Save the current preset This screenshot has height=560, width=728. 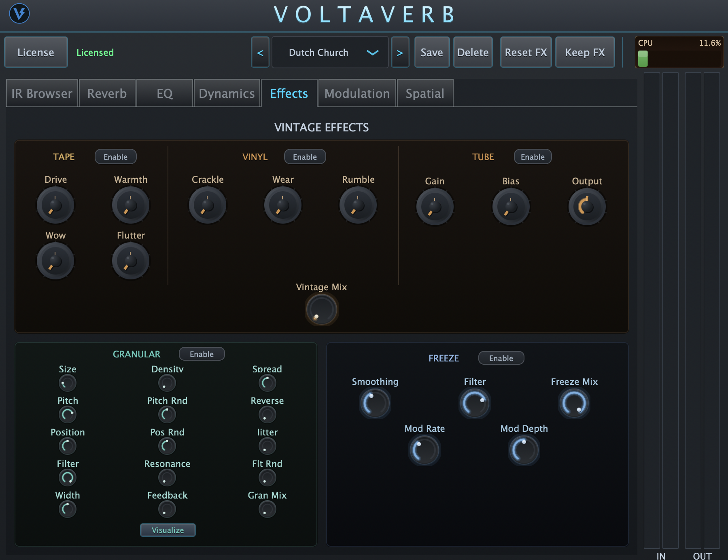click(x=431, y=52)
